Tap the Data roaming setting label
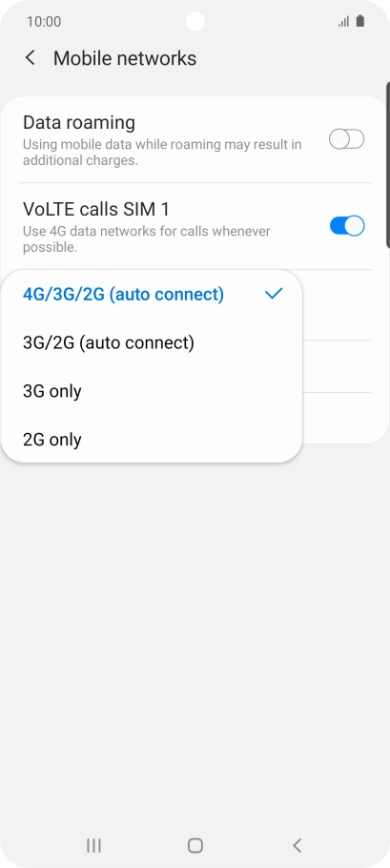The image size is (390, 868). point(79,122)
